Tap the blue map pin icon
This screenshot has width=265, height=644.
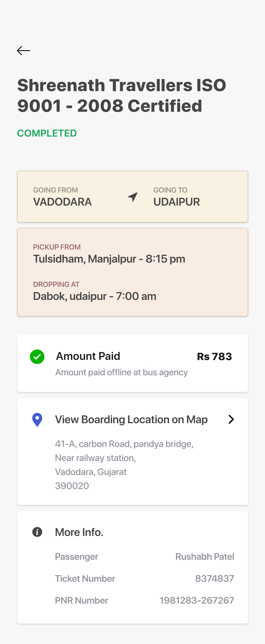coord(37,420)
